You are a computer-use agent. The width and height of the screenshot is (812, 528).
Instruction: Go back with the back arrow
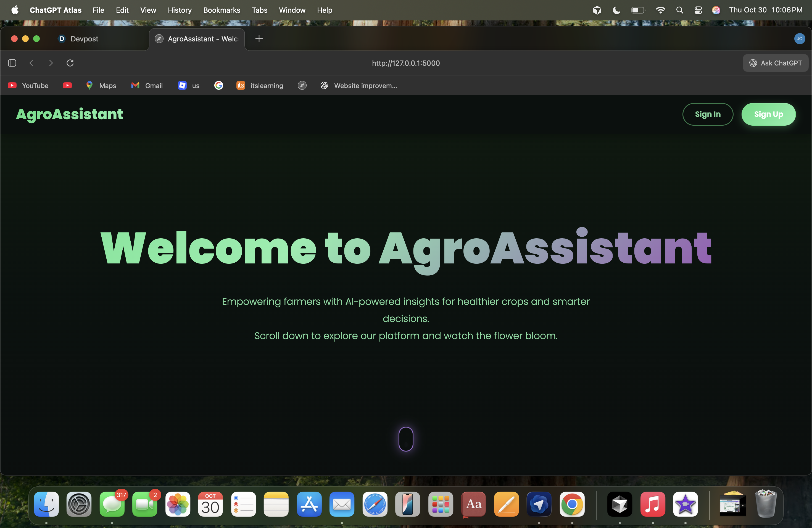tap(31, 63)
